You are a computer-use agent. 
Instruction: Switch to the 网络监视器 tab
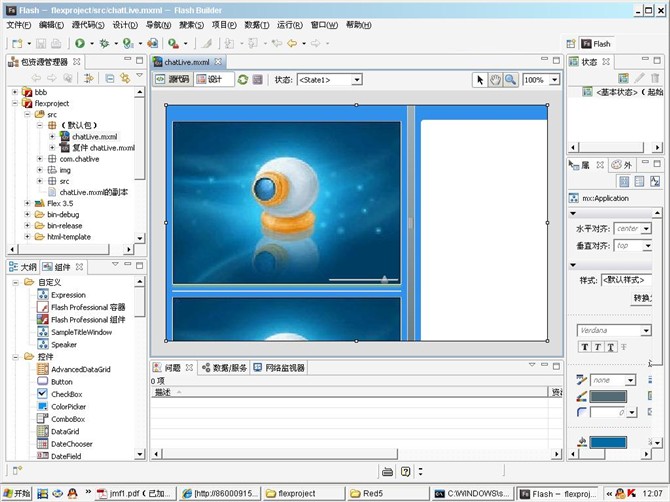coord(280,368)
